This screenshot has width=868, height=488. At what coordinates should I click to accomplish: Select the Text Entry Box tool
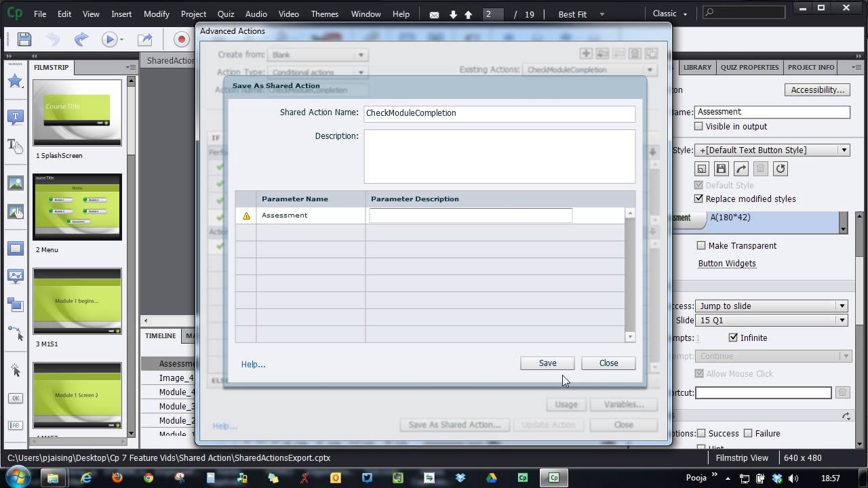point(15,425)
